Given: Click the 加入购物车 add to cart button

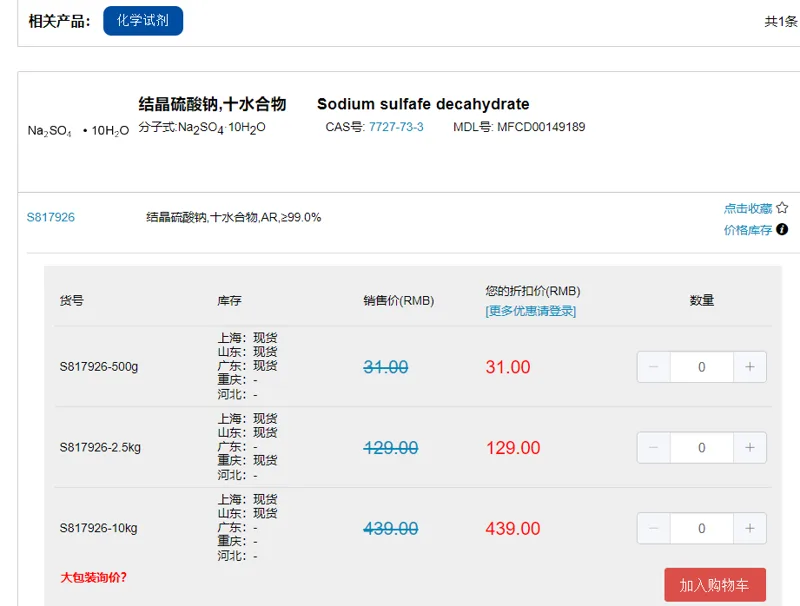Looking at the screenshot, I should (x=715, y=585).
